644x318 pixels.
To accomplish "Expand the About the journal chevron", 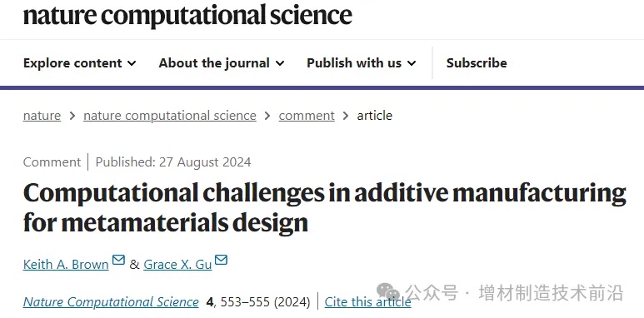I will tap(280, 63).
